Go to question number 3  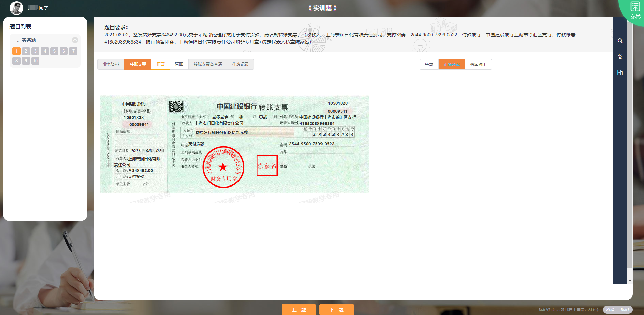(35, 51)
